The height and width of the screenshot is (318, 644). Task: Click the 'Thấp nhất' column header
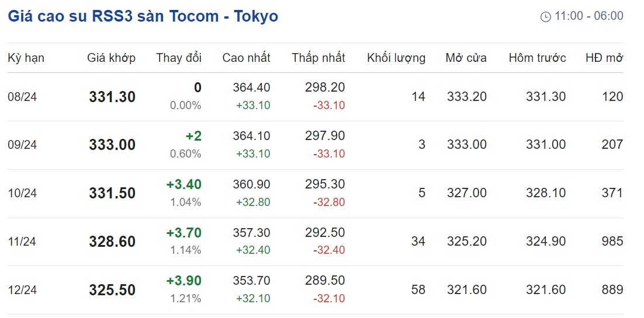click(x=318, y=58)
